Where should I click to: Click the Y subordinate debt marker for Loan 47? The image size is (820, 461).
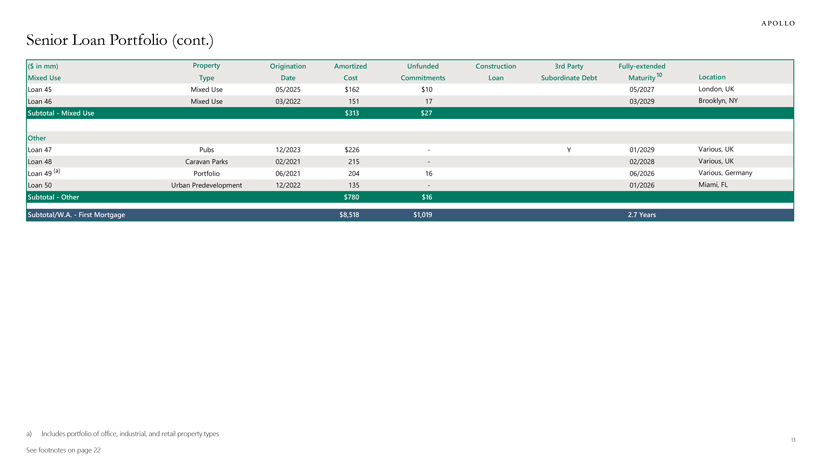point(568,149)
